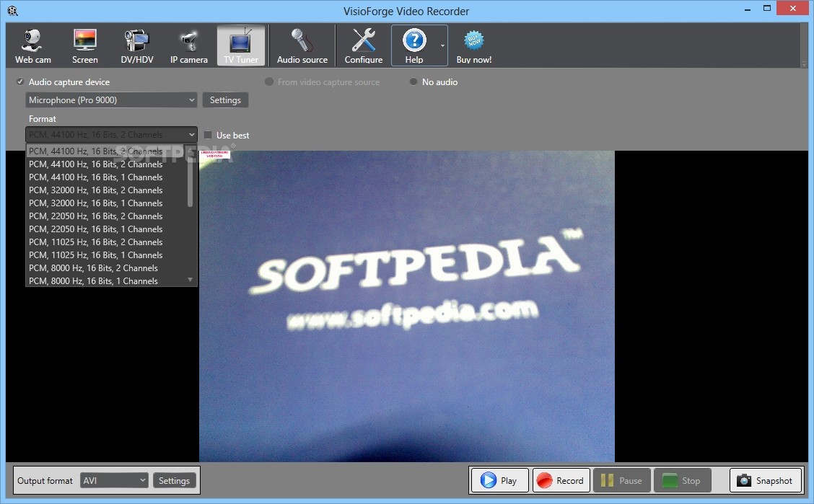Take a Snapshot with camera button
Image resolution: width=814 pixels, height=504 pixels.
click(x=765, y=481)
